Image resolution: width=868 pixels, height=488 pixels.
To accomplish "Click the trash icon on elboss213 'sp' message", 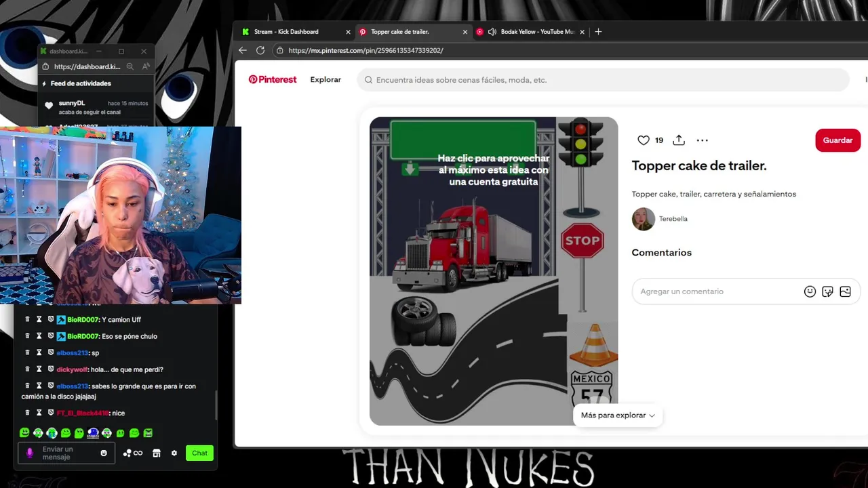I will pos(28,352).
